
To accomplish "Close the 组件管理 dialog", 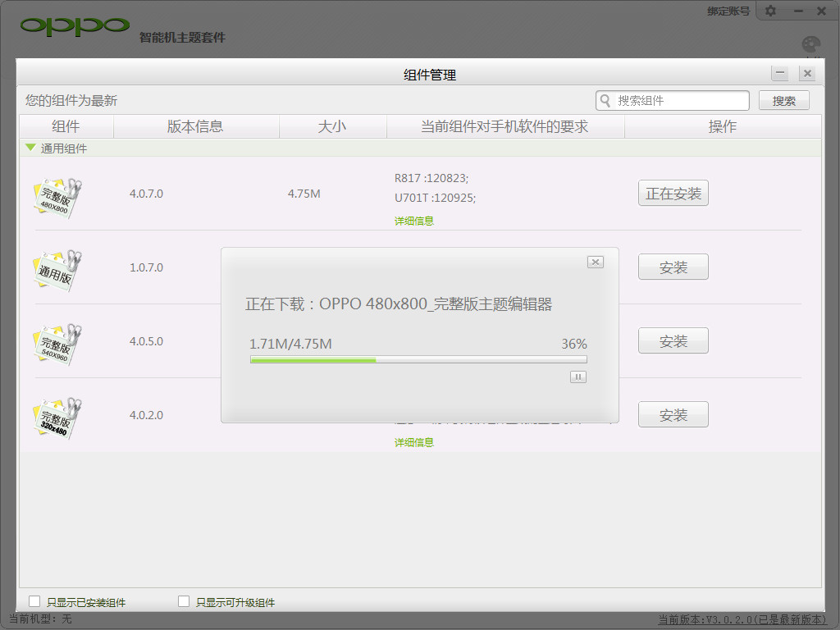I will coord(807,73).
